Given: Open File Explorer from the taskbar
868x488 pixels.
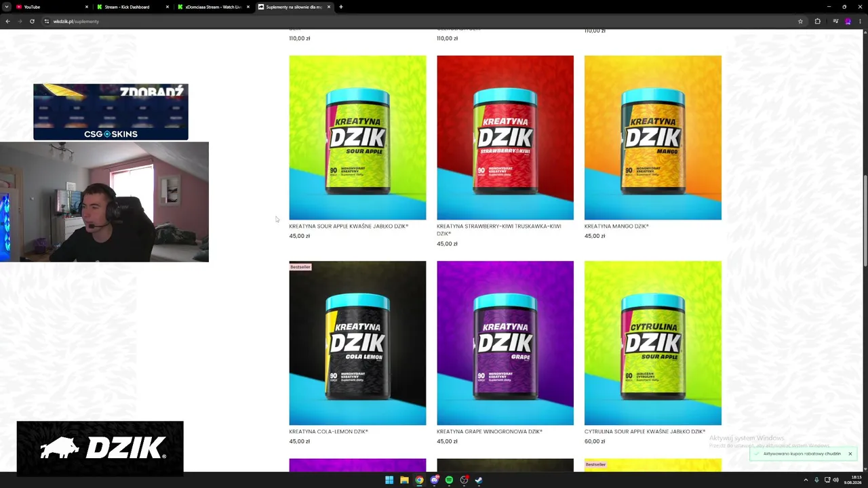Looking at the screenshot, I should [404, 480].
